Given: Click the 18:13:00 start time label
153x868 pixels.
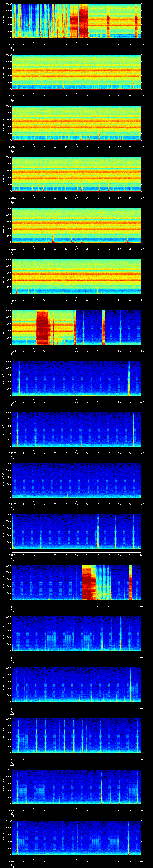Looking at the screenshot, I should click(12, 606).
